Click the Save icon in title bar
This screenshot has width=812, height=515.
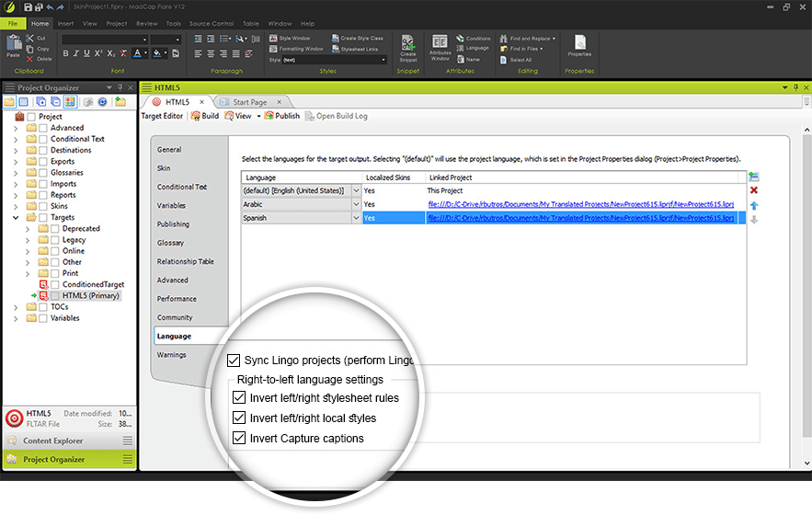point(28,7)
